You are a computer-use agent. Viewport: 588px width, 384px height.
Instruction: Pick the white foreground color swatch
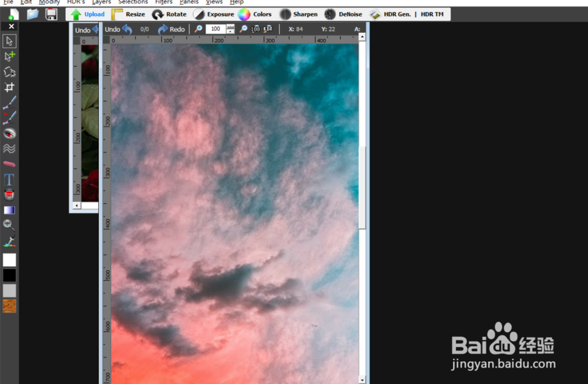pyautogui.click(x=9, y=259)
